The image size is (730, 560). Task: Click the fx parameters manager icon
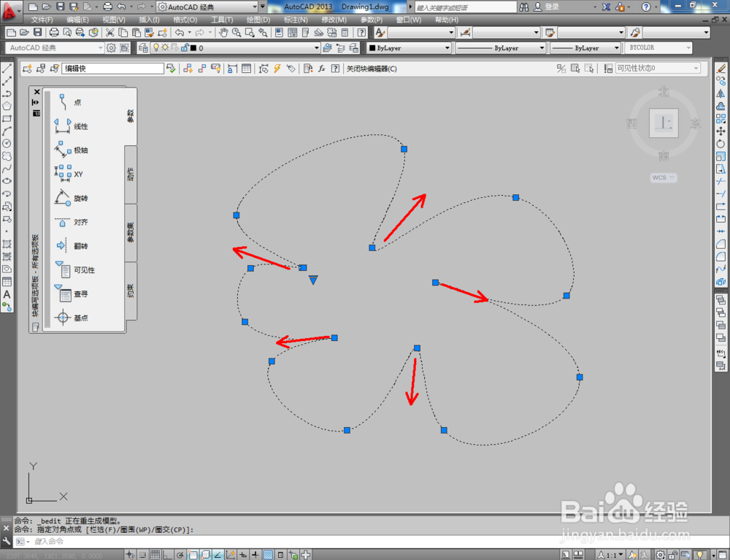(321, 69)
